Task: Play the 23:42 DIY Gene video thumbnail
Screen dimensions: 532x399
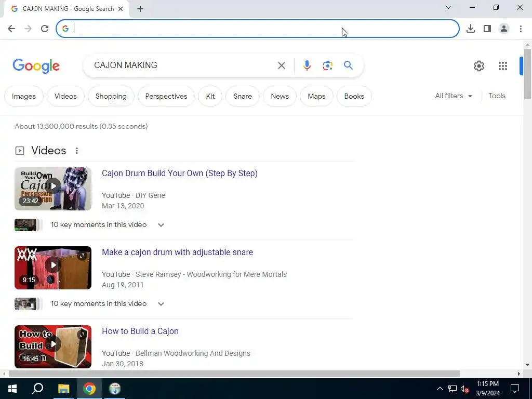Action: [53, 189]
